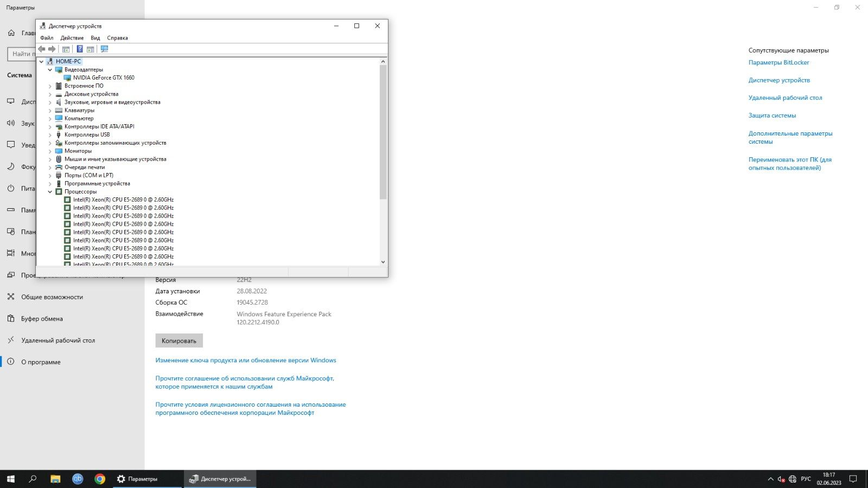Viewport: 868px width, 488px height.
Task: Click the sound speaker icon in Settings sidebar
Action: [x=11, y=123]
